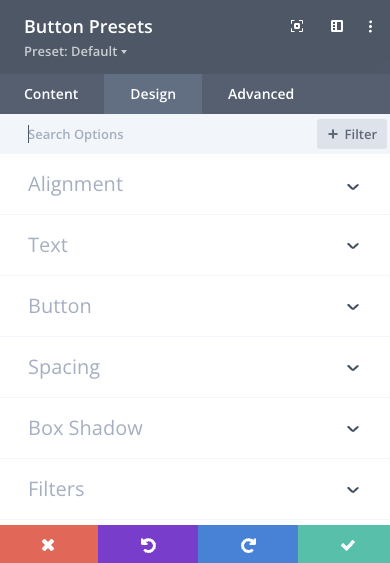The height and width of the screenshot is (563, 390).
Task: Click the expand modal fullscreen icon
Action: pyautogui.click(x=297, y=26)
